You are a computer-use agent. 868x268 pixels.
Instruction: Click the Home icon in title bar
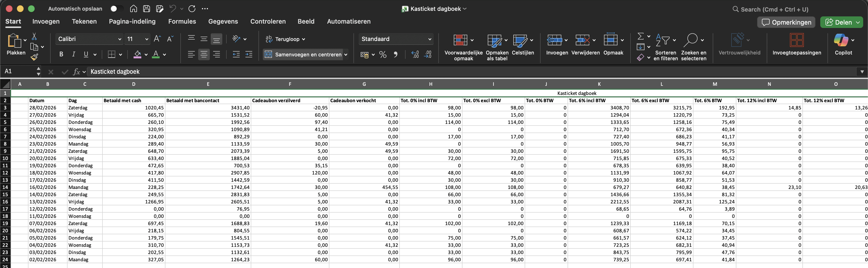pyautogui.click(x=133, y=9)
